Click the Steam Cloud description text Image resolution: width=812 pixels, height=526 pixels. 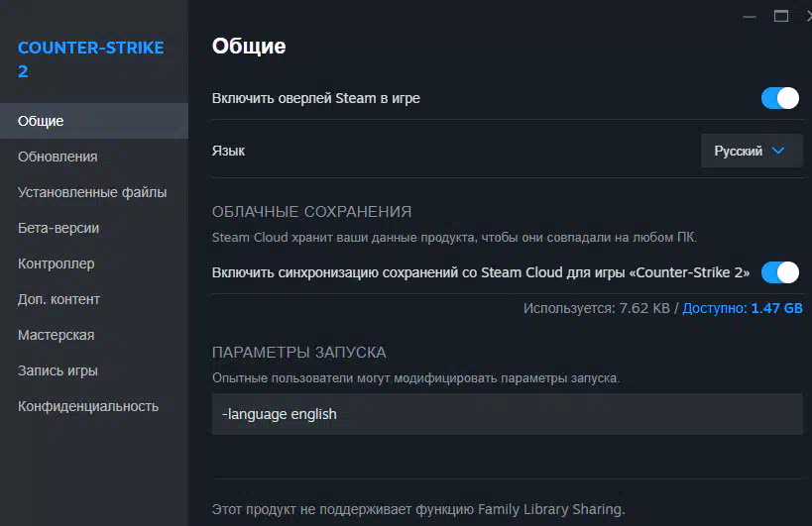[x=454, y=238]
